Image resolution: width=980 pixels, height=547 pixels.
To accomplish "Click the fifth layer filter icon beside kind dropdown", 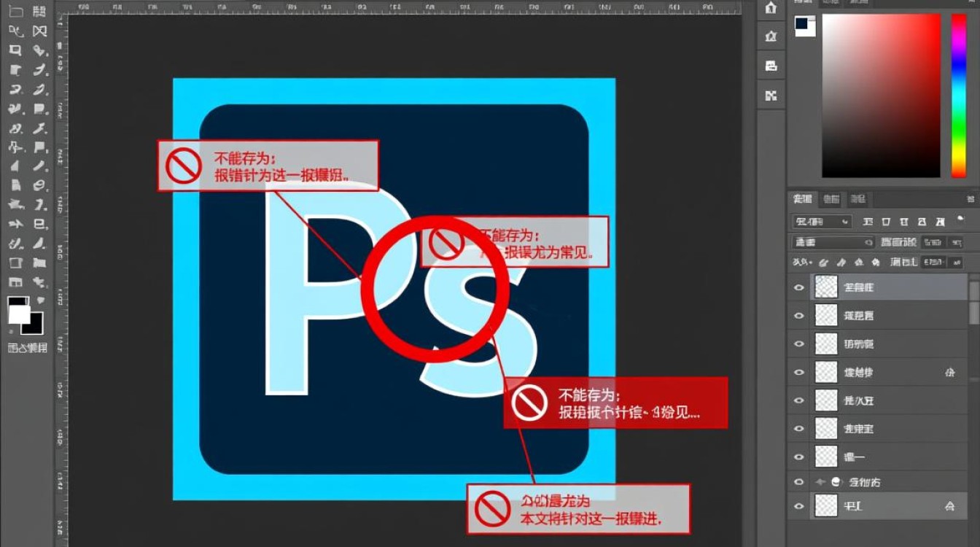I will (x=942, y=222).
